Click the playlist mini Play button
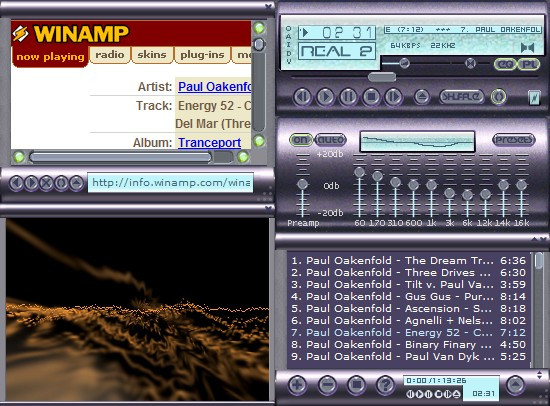The image size is (550, 406). (419, 394)
